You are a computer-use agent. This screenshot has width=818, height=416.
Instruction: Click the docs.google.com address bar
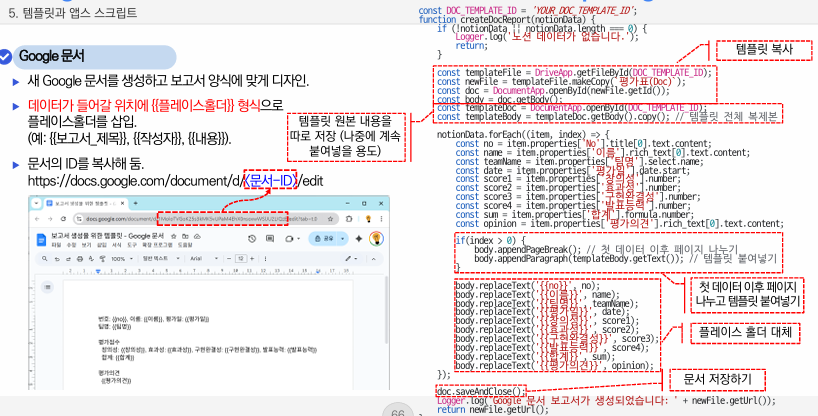pos(206,219)
